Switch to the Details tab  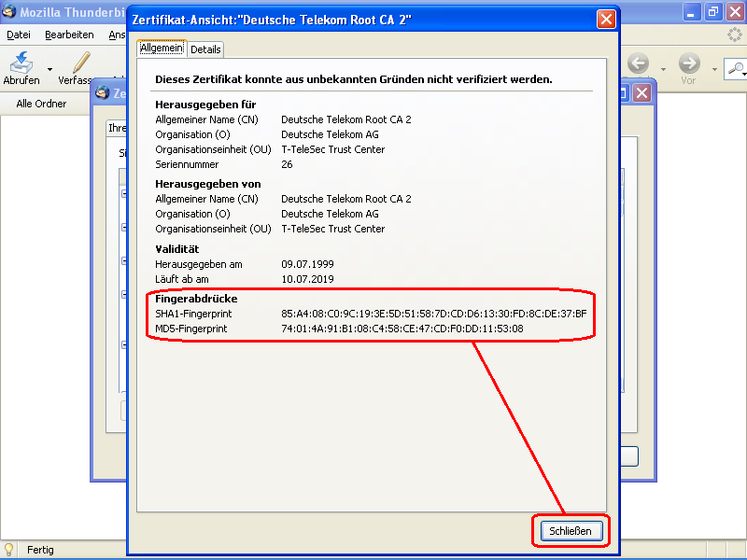click(205, 49)
